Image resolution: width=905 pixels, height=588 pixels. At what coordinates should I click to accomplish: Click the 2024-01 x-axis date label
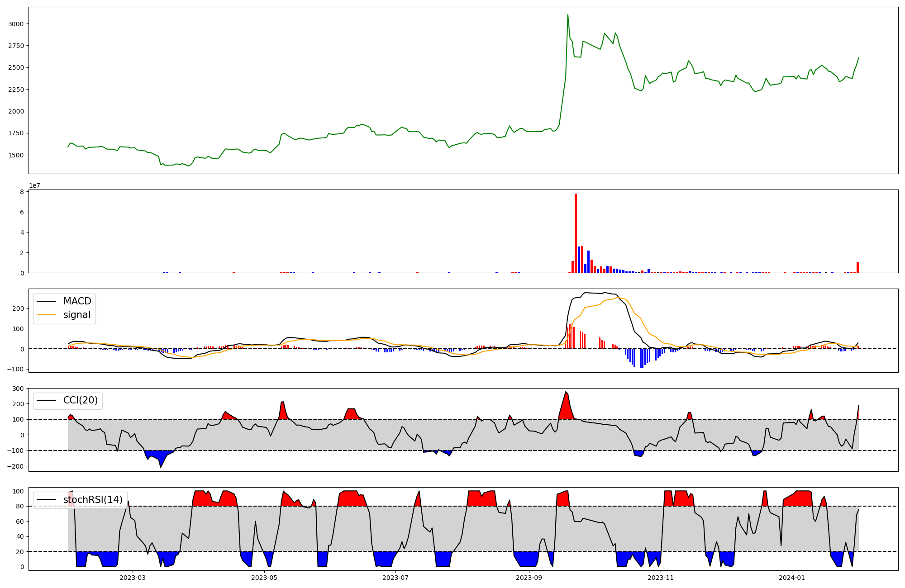792,578
